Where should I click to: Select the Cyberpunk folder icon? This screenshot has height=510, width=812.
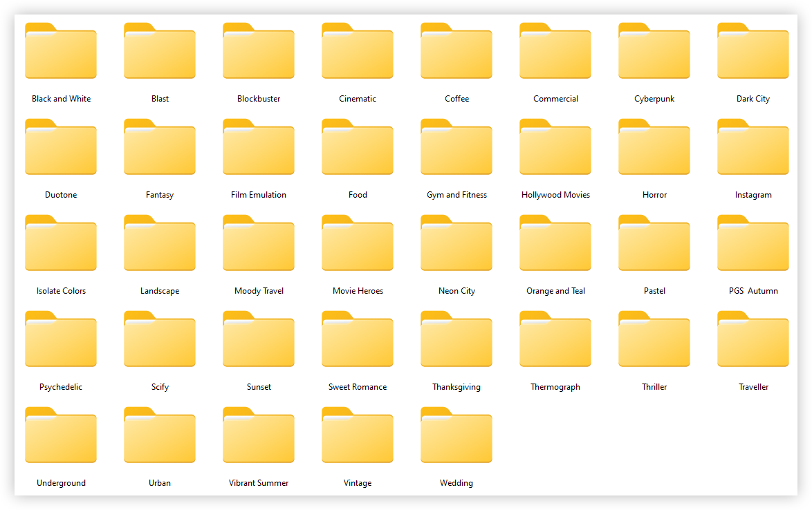(x=654, y=50)
